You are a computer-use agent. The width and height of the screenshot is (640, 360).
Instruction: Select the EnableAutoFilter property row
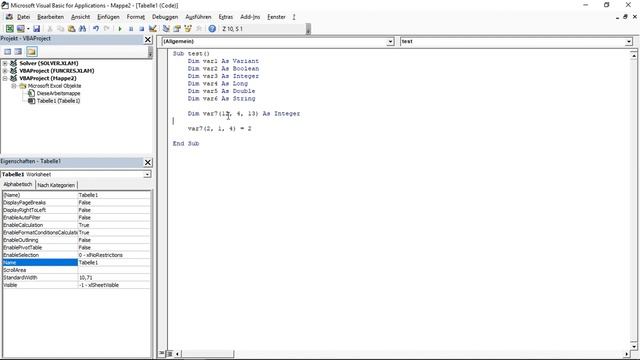click(x=76, y=218)
